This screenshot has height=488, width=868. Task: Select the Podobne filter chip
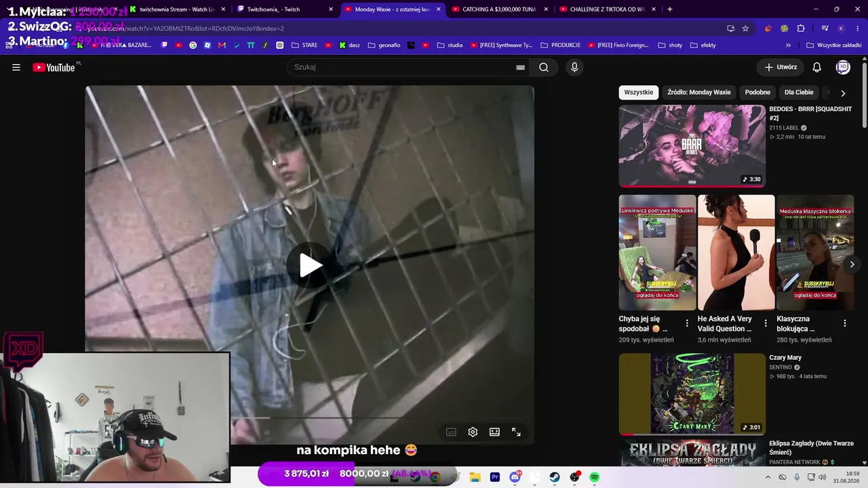757,92
